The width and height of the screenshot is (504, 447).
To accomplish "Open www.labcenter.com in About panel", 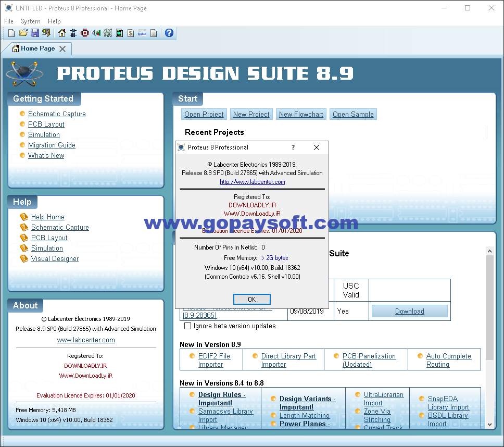I will (86, 340).
